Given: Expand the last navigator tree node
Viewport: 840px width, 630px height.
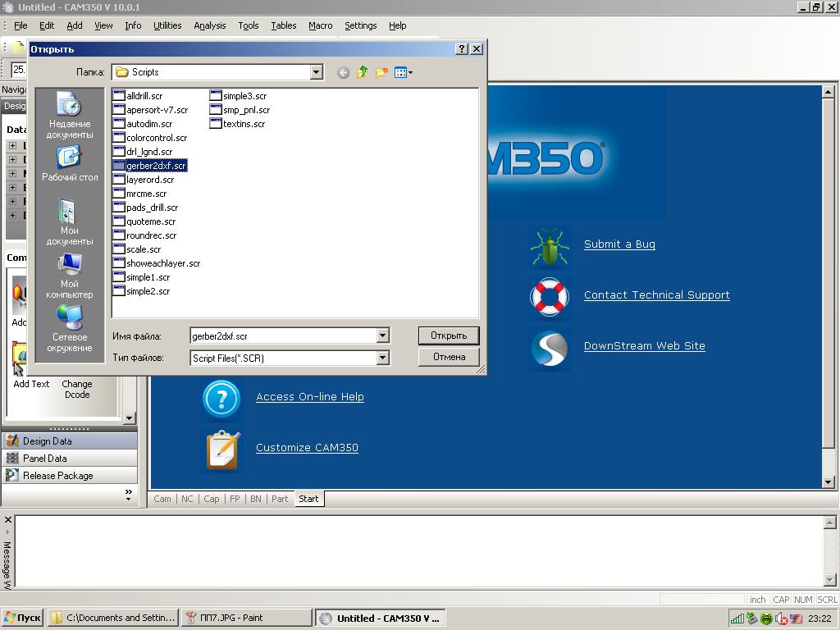Looking at the screenshot, I should pos(12,215).
